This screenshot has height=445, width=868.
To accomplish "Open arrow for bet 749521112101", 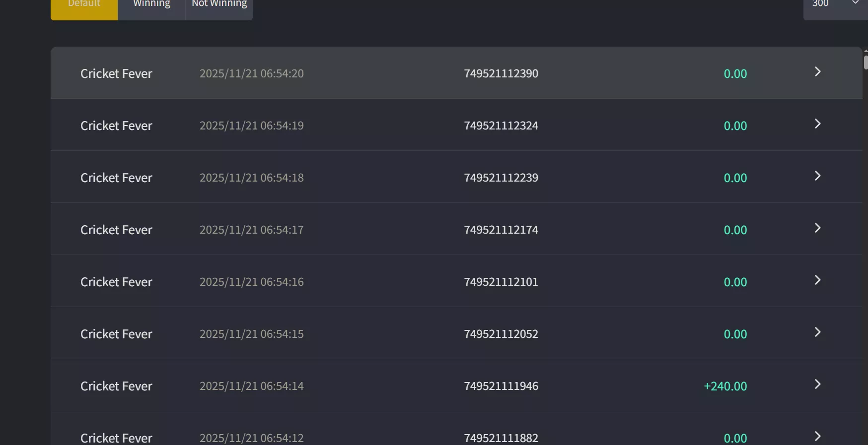I will tap(817, 280).
